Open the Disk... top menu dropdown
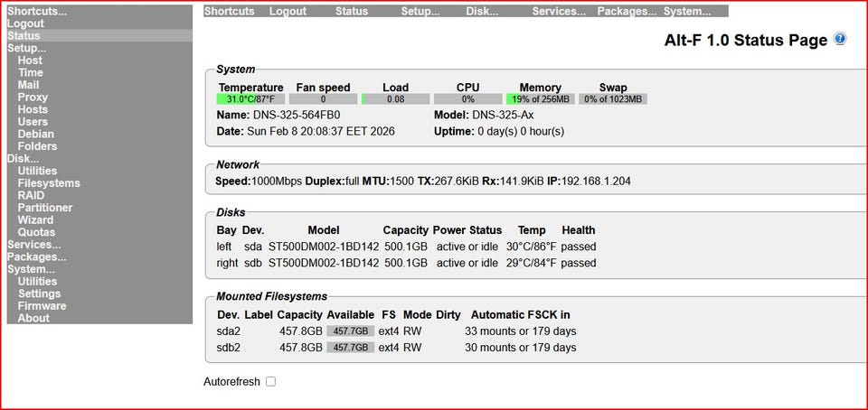 [x=482, y=11]
